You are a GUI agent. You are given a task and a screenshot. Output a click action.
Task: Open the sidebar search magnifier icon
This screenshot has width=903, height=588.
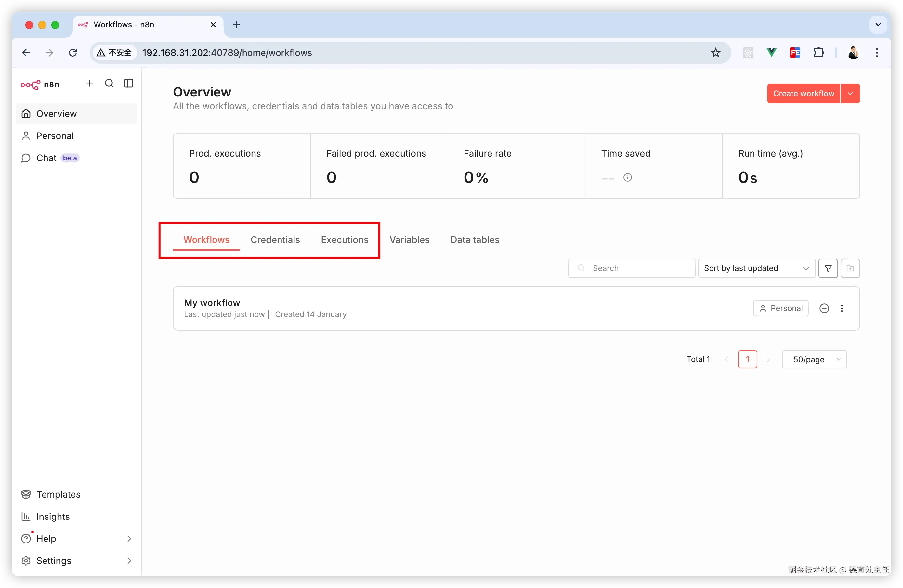click(109, 83)
